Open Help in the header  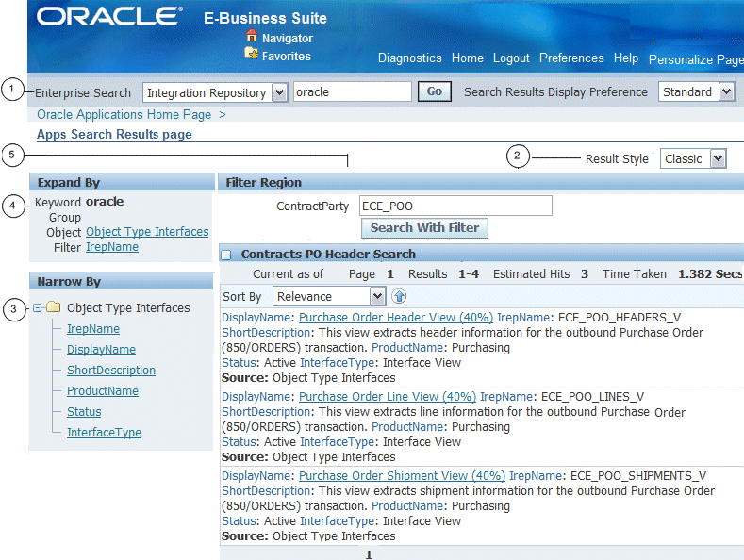point(626,58)
